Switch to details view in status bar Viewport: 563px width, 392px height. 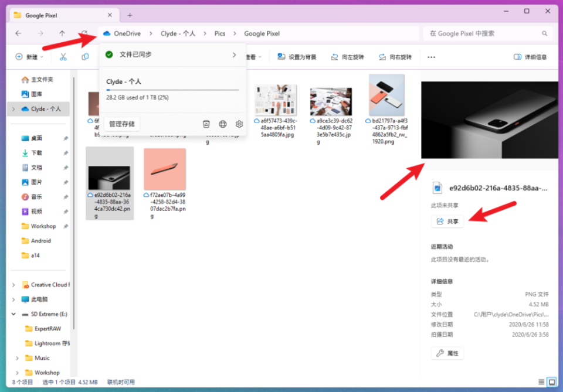pos(541,381)
